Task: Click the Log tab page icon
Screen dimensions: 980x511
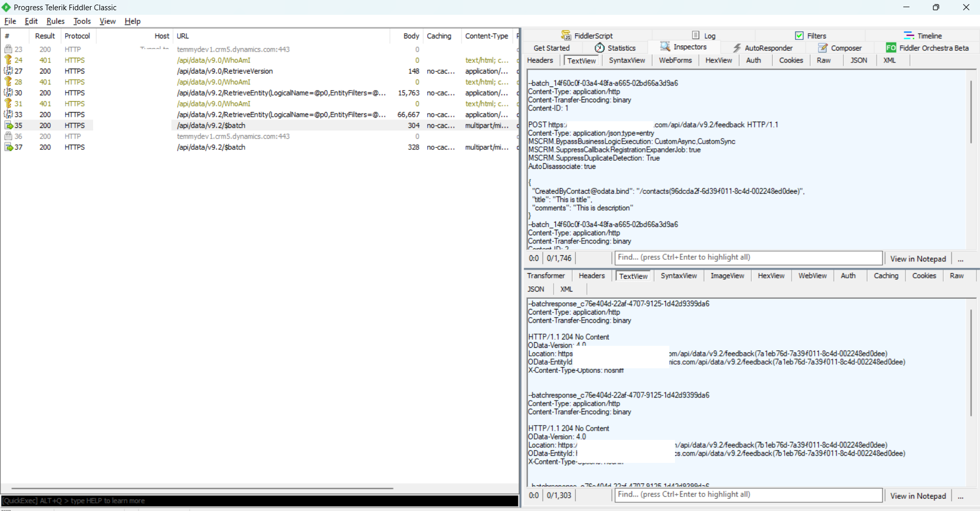Action: pyautogui.click(x=695, y=35)
